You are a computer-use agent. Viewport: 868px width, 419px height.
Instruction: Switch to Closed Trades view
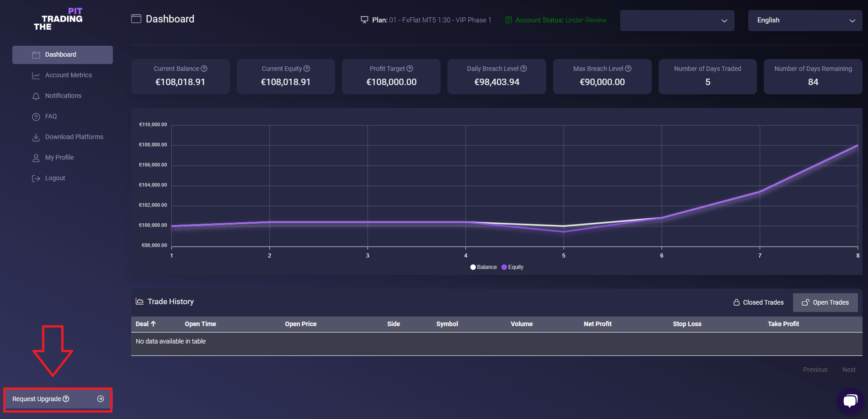tap(758, 302)
